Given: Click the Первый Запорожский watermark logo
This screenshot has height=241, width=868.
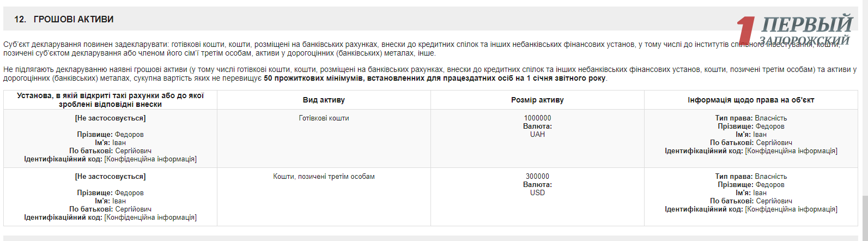Looking at the screenshot, I should tap(805, 30).
